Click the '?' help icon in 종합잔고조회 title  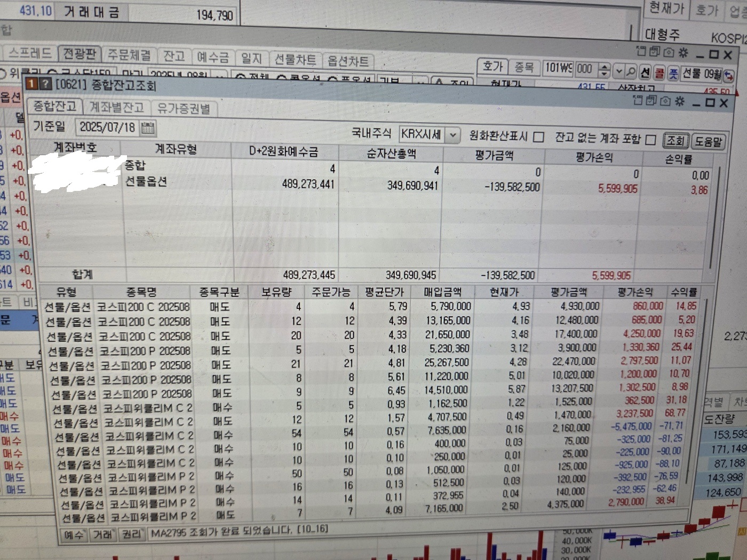[x=45, y=84]
